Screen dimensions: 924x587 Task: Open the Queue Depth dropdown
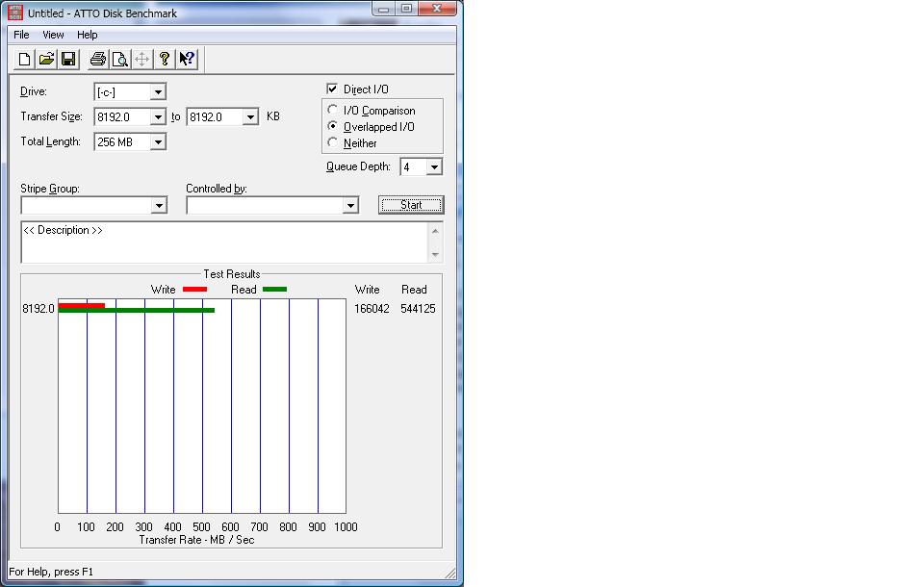[x=434, y=167]
